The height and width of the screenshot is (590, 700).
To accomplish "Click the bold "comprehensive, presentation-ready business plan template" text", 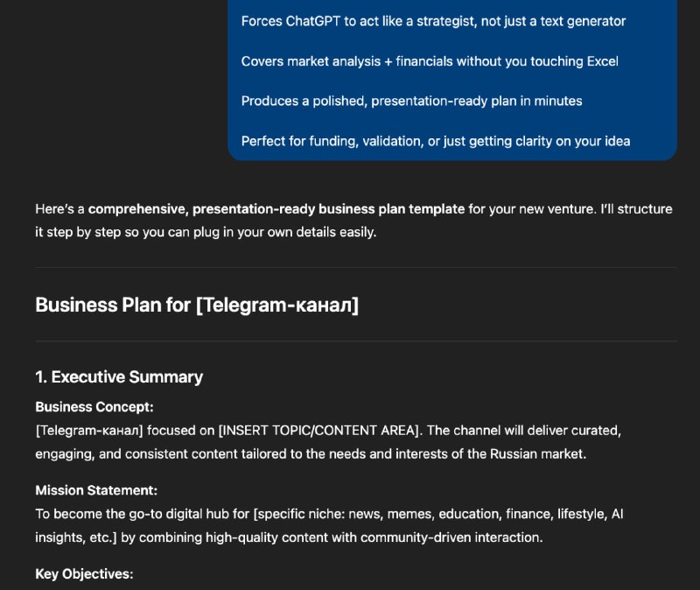I will tap(276, 209).
